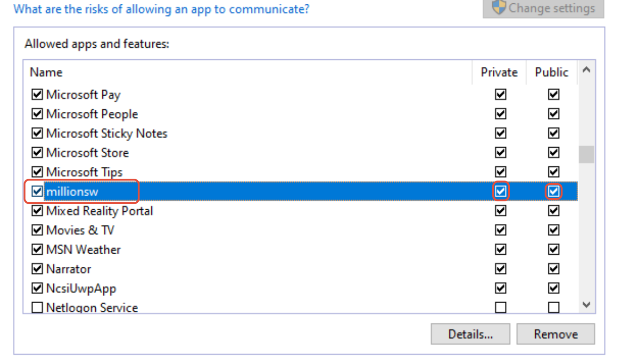Toggle the Public checkbox for Microsoft People

pos(554,114)
